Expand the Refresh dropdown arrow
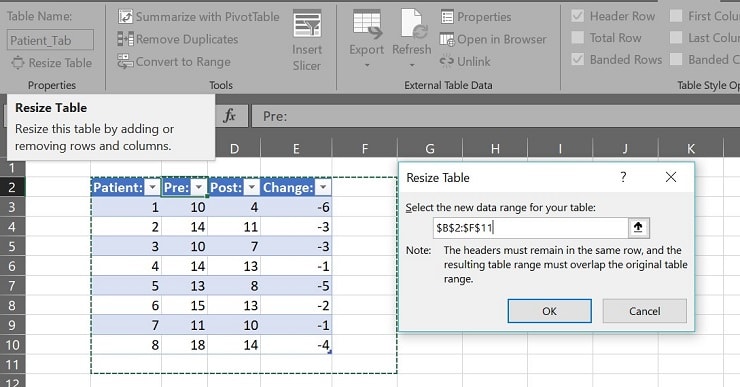This screenshot has width=740, height=387. point(412,65)
